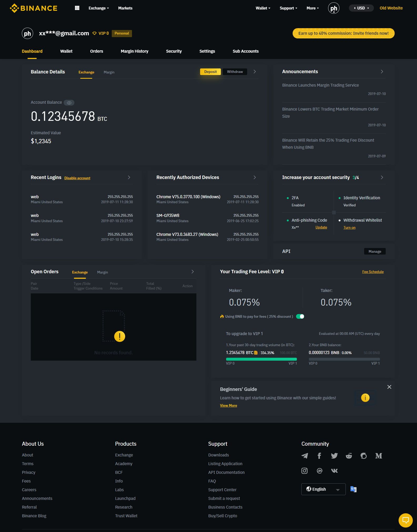The height and width of the screenshot is (532, 417).
Task: Open the Old Website link
Action: (x=391, y=8)
